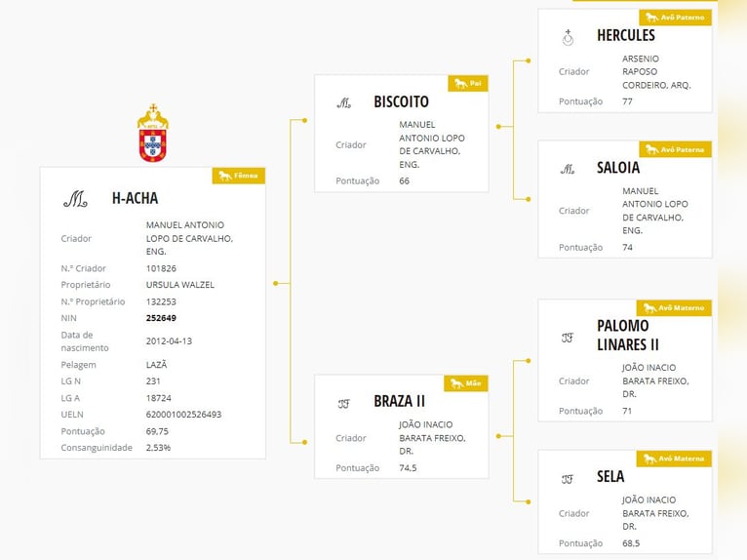
Task: Click the ML brand icon beside H-ACHA
Action: coord(75,199)
